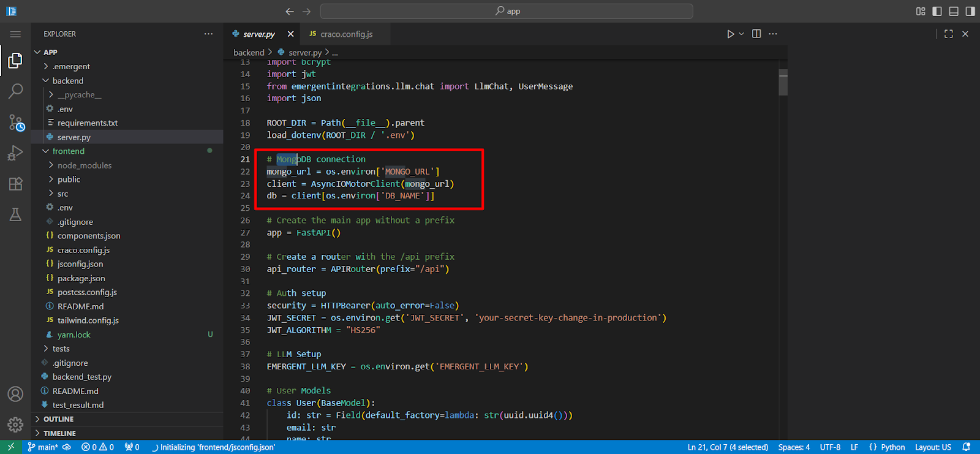
Task: Click the editor vertical scrollbar thumb
Action: pyautogui.click(x=783, y=83)
